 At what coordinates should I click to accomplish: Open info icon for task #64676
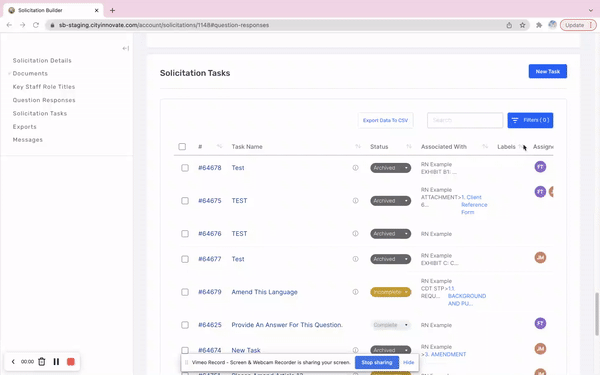(x=355, y=233)
